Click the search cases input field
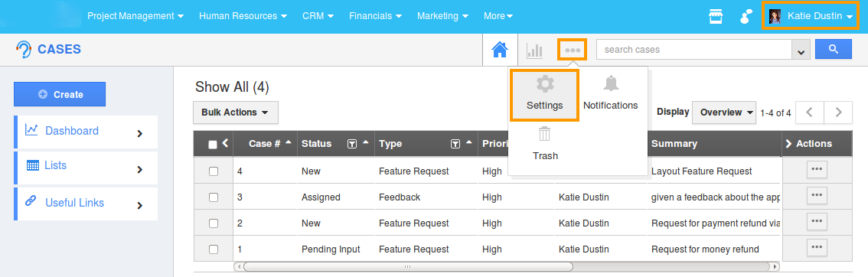868x277 pixels. 693,50
